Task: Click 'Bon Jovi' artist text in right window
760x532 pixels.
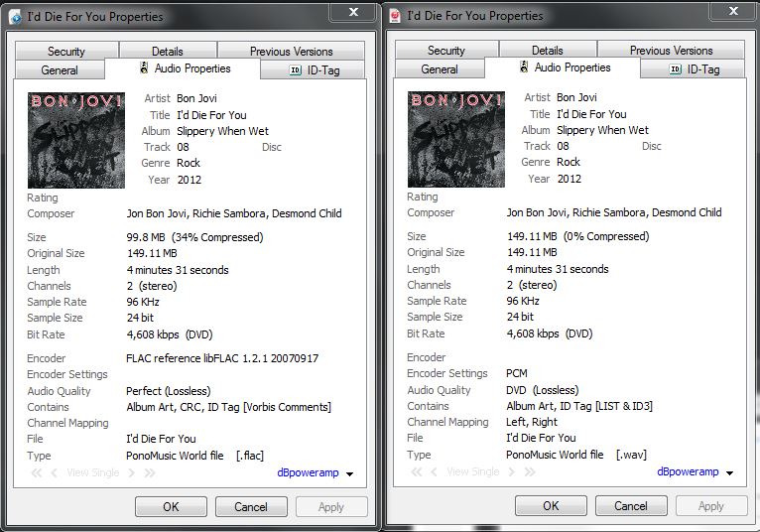Action: pos(576,97)
